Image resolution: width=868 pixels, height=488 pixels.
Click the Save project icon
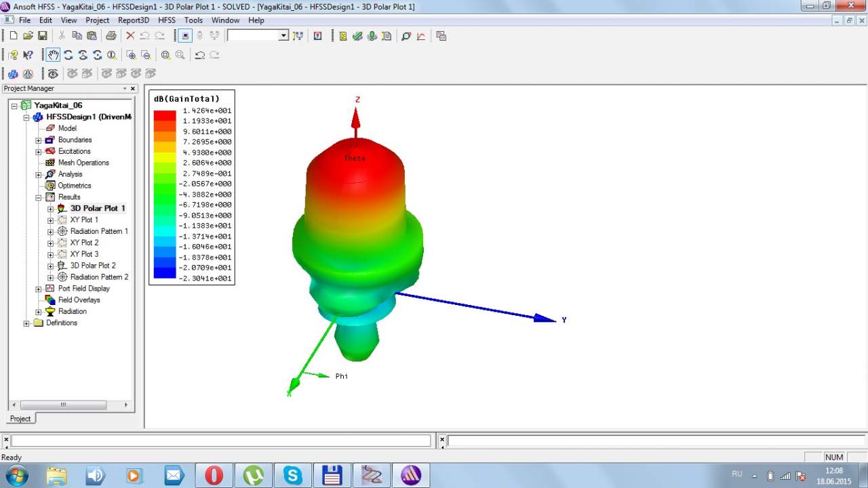pyautogui.click(x=42, y=36)
